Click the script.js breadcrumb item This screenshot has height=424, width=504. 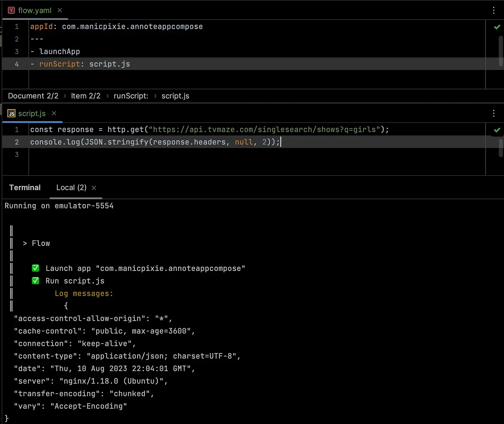click(x=175, y=96)
